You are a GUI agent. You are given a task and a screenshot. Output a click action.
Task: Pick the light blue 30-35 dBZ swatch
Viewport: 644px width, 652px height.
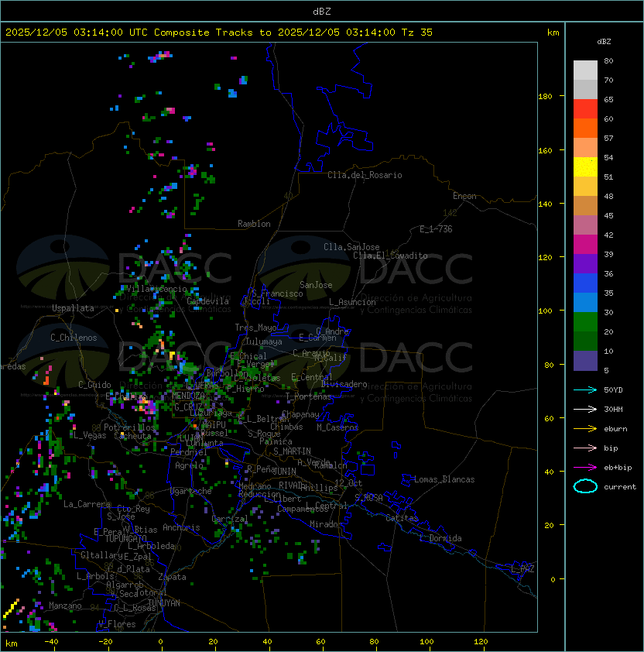[585, 302]
